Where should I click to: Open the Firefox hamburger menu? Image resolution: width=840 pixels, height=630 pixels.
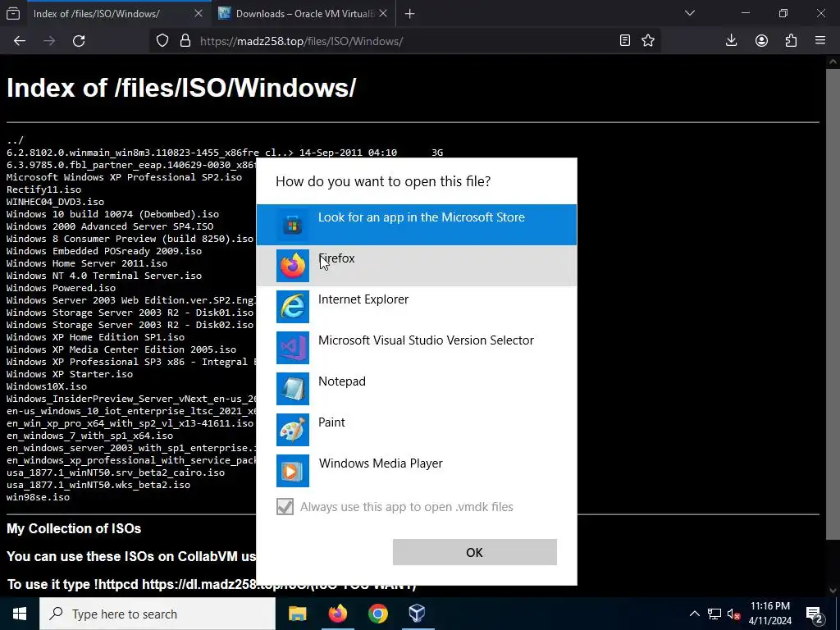[820, 41]
